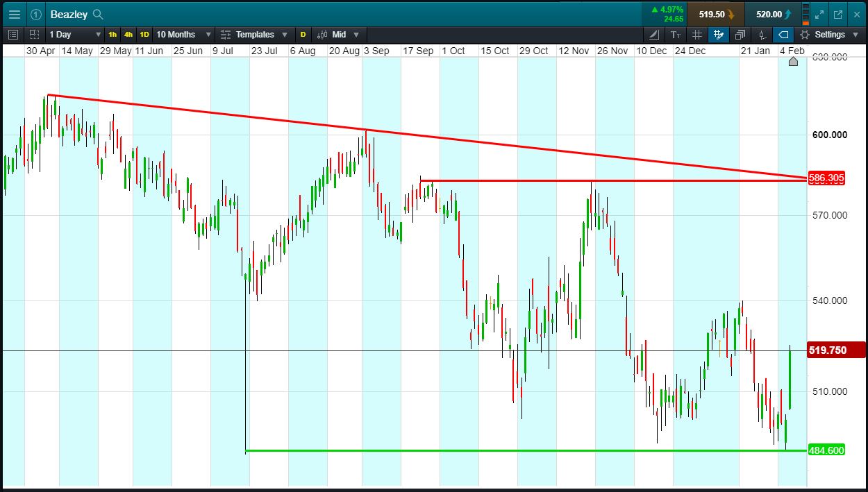Screen dimensions: 868x492
Task: Close the Beazley chart panel
Action: (x=856, y=14)
